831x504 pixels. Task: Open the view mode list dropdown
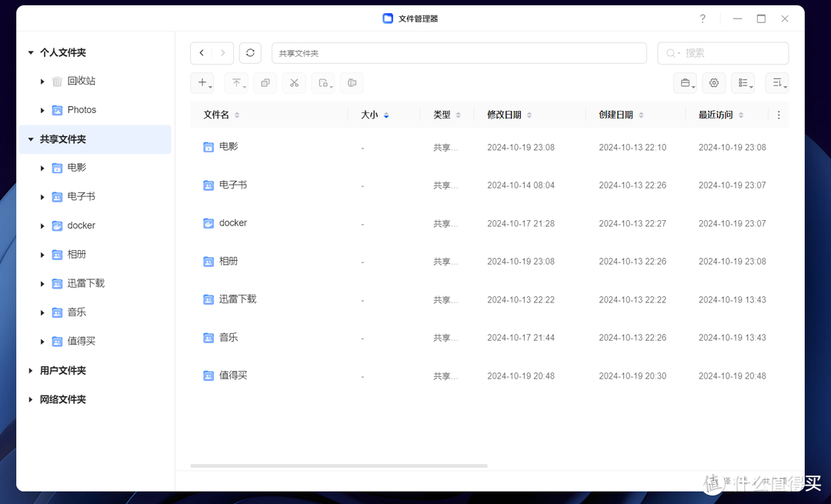point(743,82)
